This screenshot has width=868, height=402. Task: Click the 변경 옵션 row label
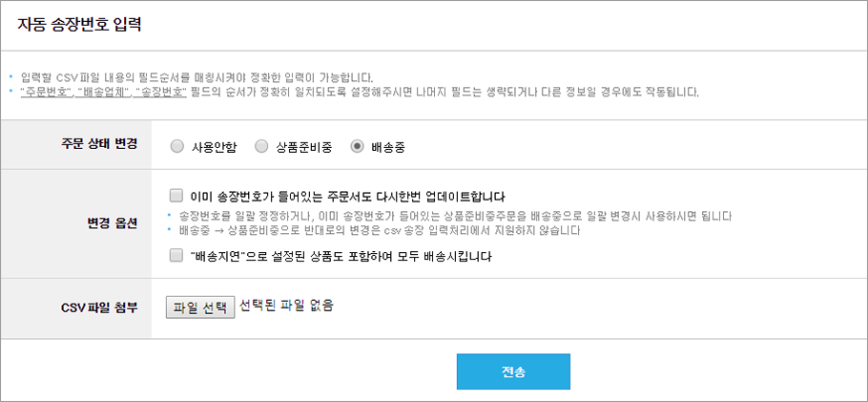[111, 222]
